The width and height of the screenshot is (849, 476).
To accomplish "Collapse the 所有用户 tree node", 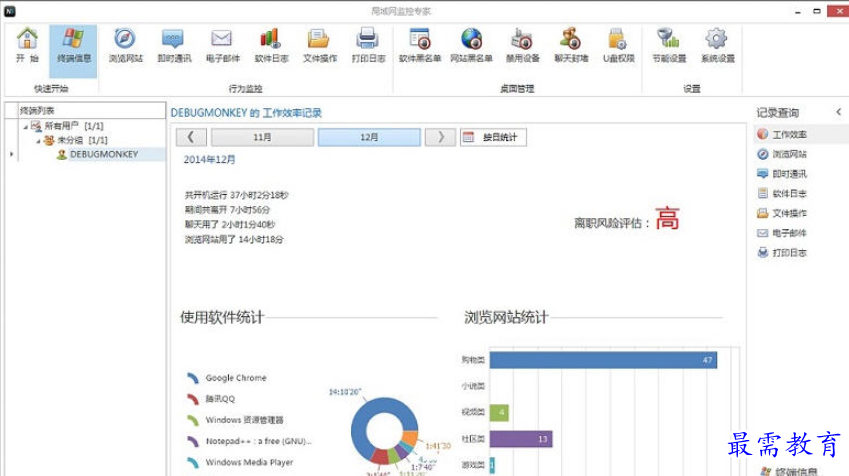I will (25, 127).
